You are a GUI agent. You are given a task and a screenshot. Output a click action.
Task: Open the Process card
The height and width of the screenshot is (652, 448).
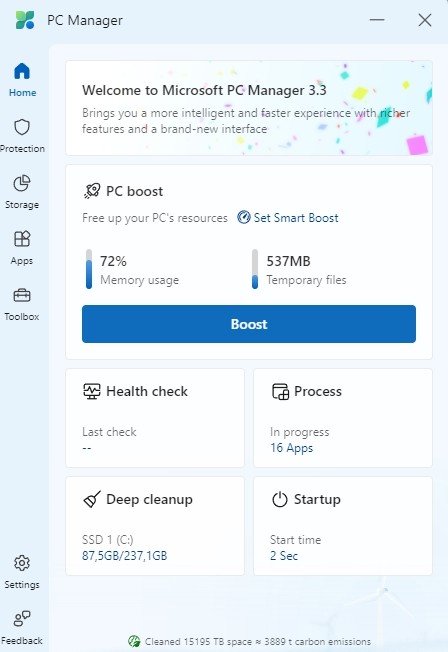coord(343,418)
